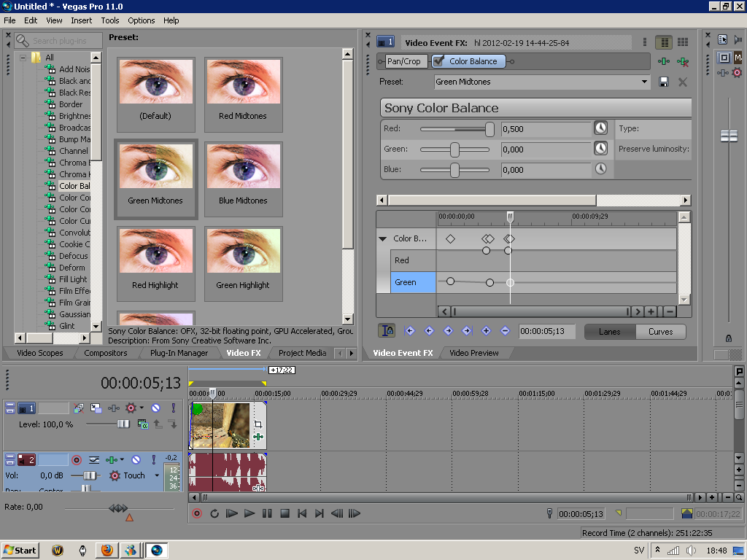Delete the current preset with the X icon

pos(683,82)
